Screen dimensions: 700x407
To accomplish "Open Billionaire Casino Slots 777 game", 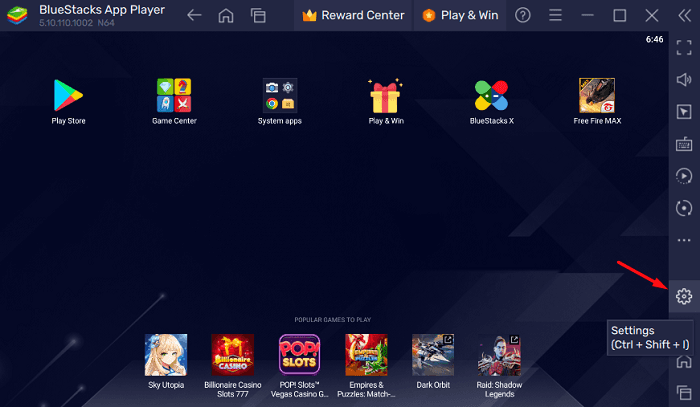I will [233, 355].
